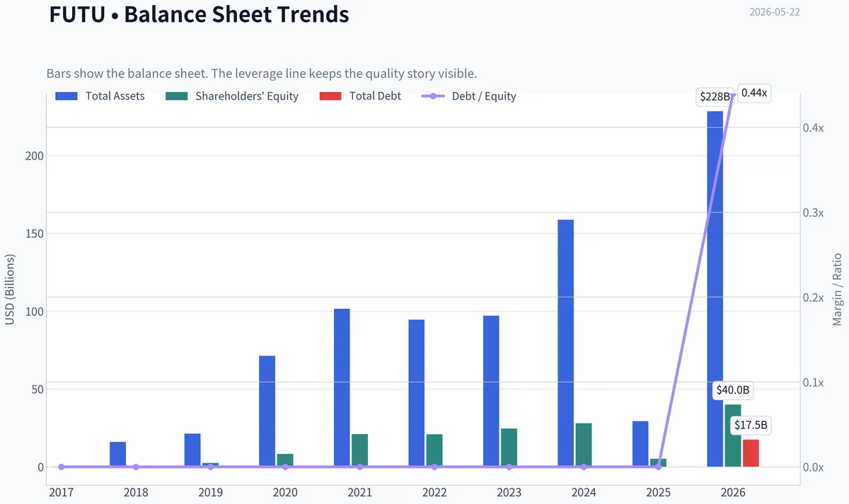Click the 2024 x-axis label
Screen dimensions: 849x504
[584, 491]
